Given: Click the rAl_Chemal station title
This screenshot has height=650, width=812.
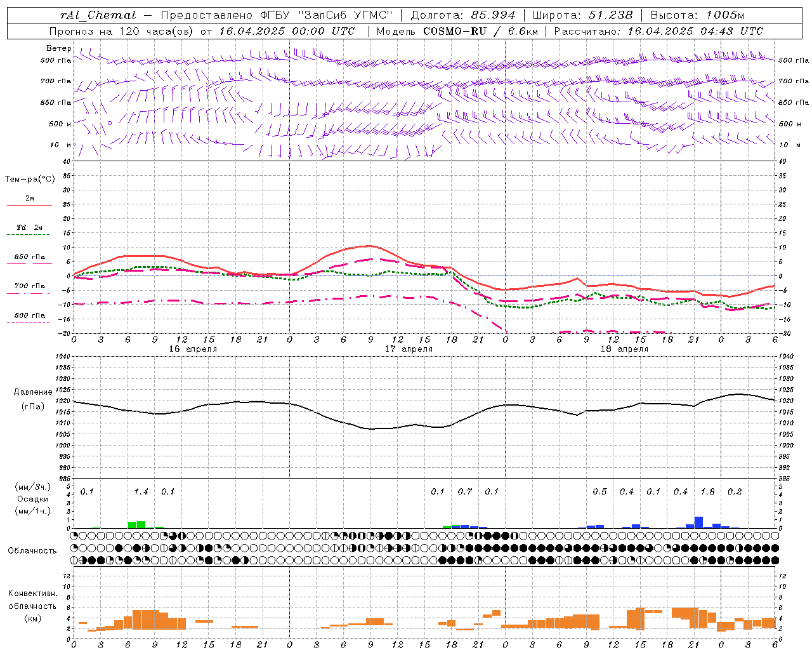Looking at the screenshot, I should (98, 15).
